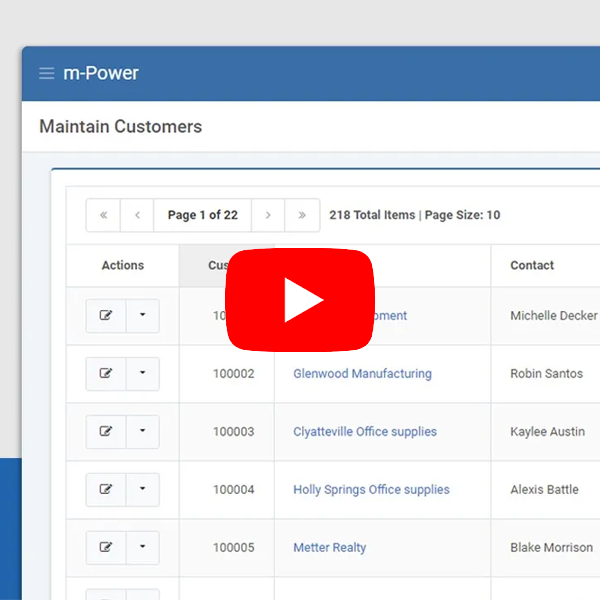Viewport: 600px width, 600px height.
Task: Expand the action dropdown for customer 100003
Action: tap(142, 432)
